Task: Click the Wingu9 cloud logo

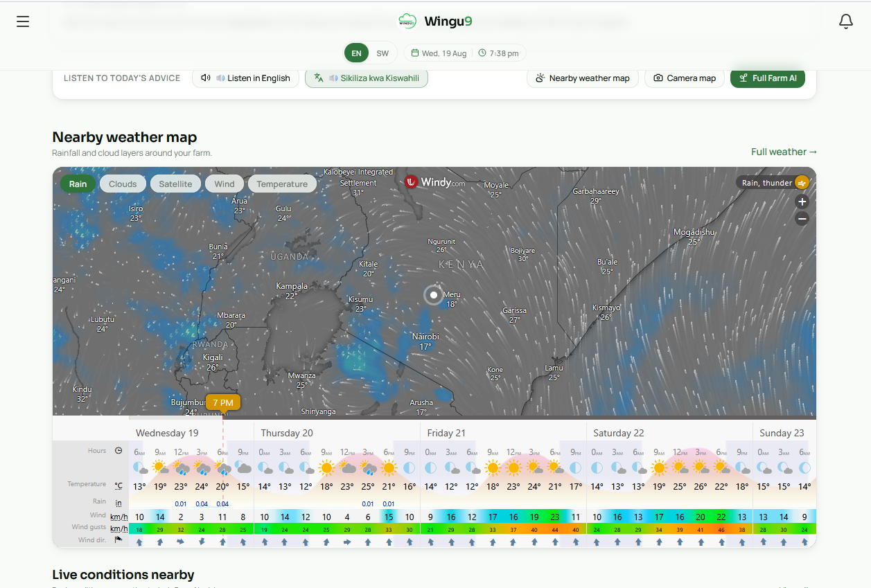Action: [x=407, y=21]
